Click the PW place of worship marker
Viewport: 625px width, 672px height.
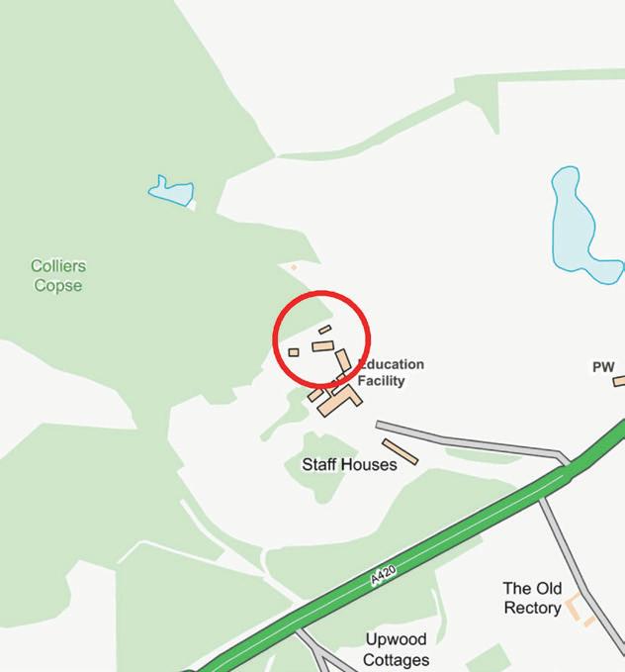603,367
